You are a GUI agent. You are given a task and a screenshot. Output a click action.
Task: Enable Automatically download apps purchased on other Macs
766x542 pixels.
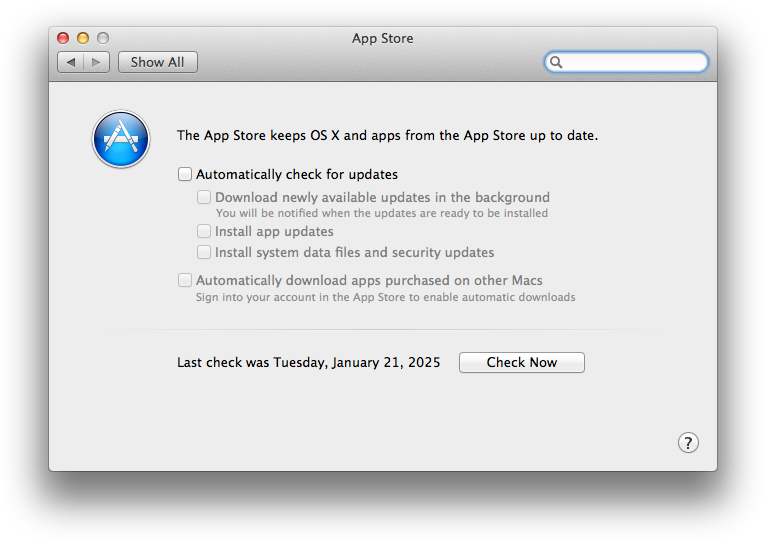tap(185, 280)
